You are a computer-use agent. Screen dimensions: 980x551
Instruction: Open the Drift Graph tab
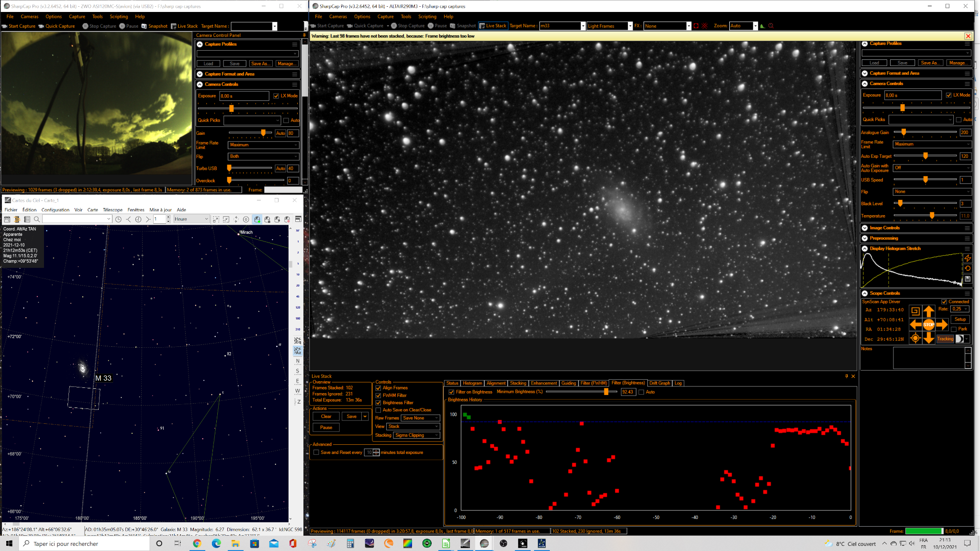pos(659,383)
